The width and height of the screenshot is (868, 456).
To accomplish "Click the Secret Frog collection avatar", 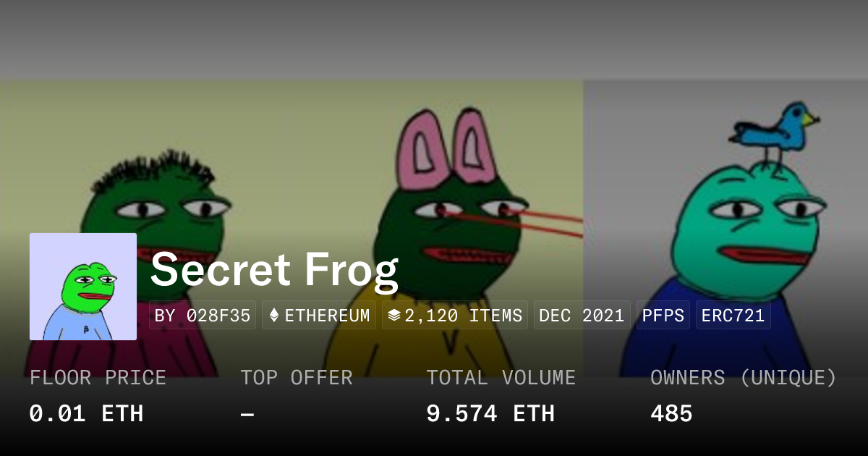I will tap(83, 287).
